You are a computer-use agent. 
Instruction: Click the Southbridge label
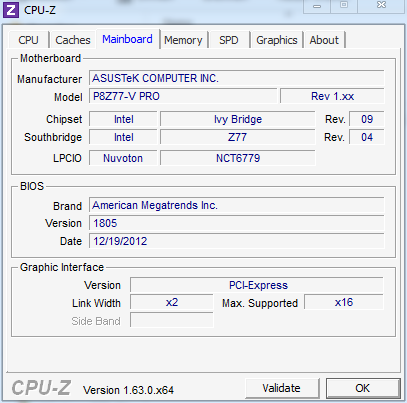pyautogui.click(x=53, y=137)
